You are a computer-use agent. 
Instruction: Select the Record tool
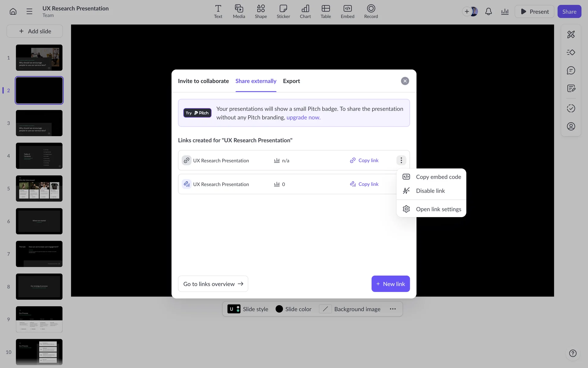[x=371, y=12]
